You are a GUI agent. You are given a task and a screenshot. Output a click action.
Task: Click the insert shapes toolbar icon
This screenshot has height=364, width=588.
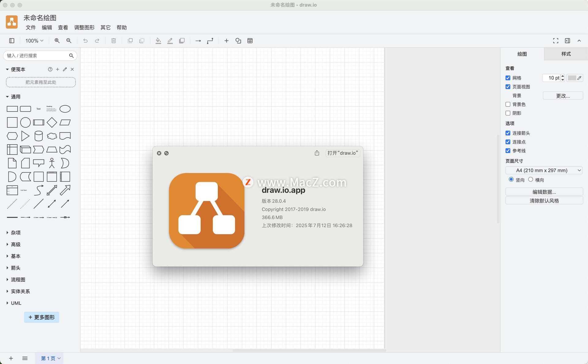[238, 41]
